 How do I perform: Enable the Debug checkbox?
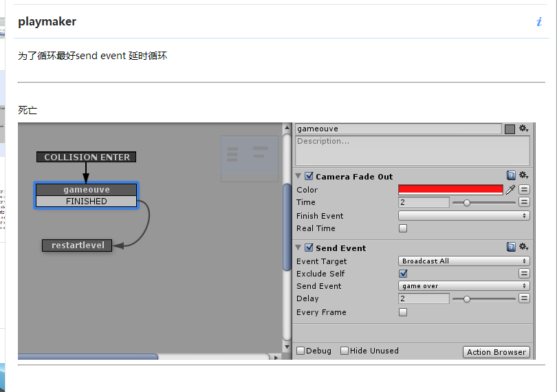point(301,351)
